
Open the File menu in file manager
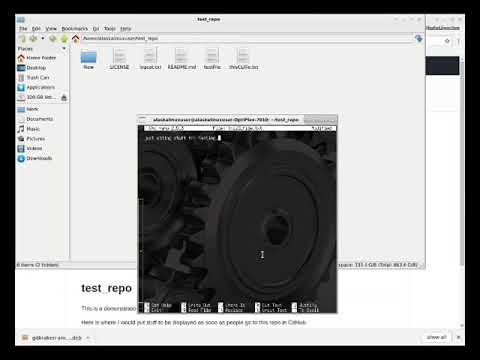click(23, 29)
